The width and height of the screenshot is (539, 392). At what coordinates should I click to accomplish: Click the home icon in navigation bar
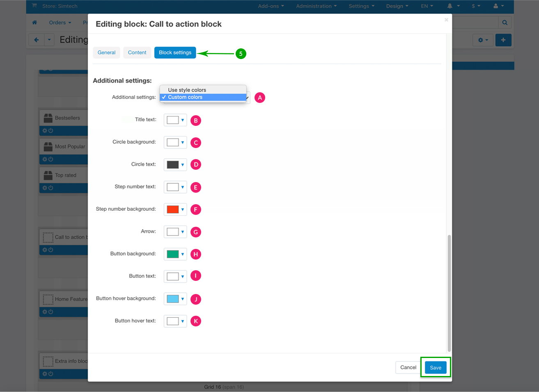34,23
